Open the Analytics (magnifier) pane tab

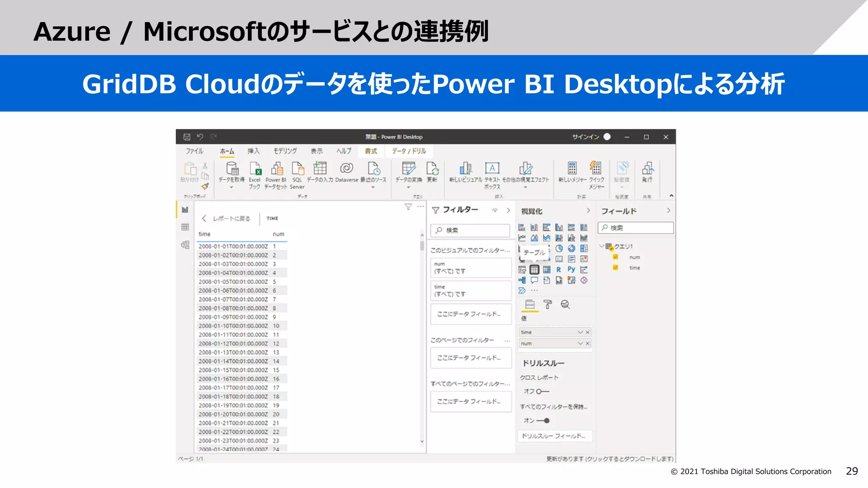(565, 304)
